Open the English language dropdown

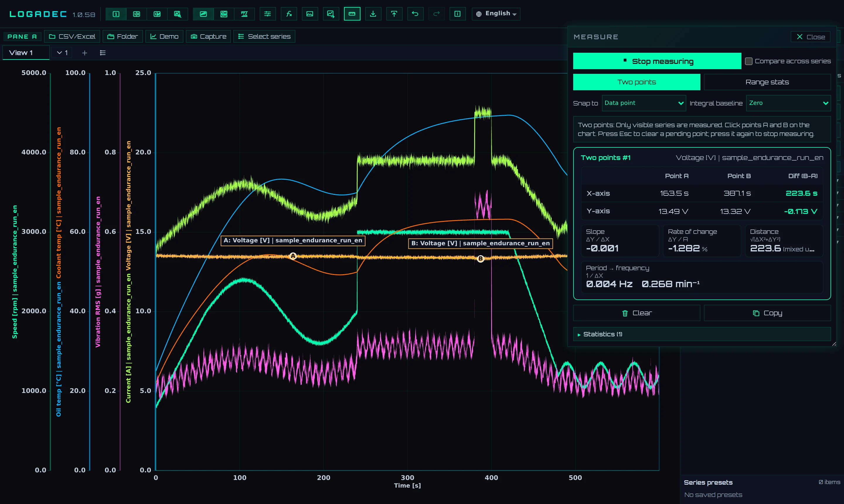pyautogui.click(x=496, y=14)
